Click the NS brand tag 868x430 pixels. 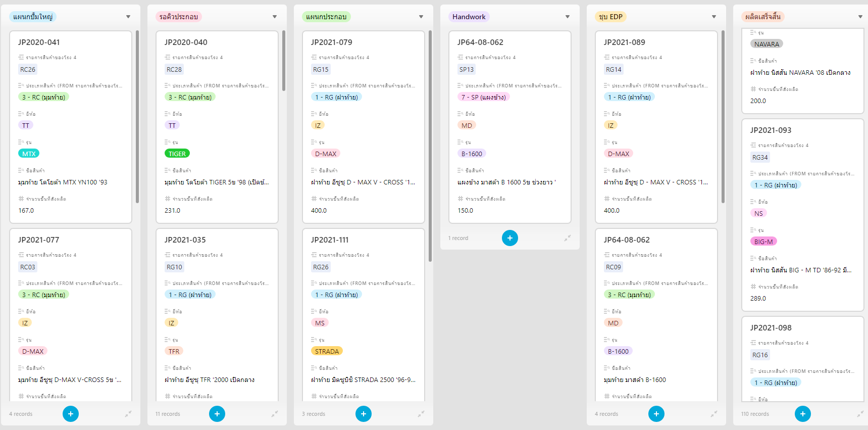tap(758, 213)
